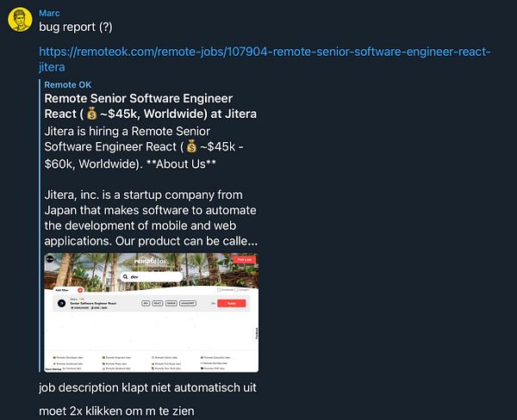Viewport: 517px width, 420px height.
Task: Click the Marc sender name
Action: (x=50, y=12)
